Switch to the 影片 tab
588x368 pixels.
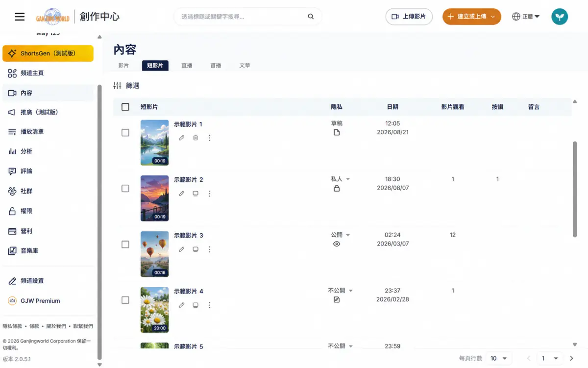123,65
